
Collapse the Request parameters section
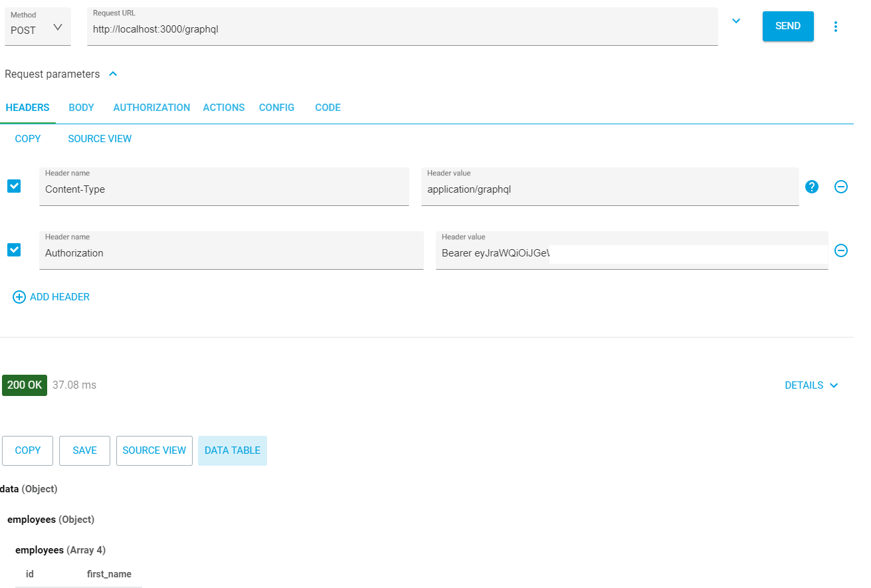pyautogui.click(x=113, y=74)
